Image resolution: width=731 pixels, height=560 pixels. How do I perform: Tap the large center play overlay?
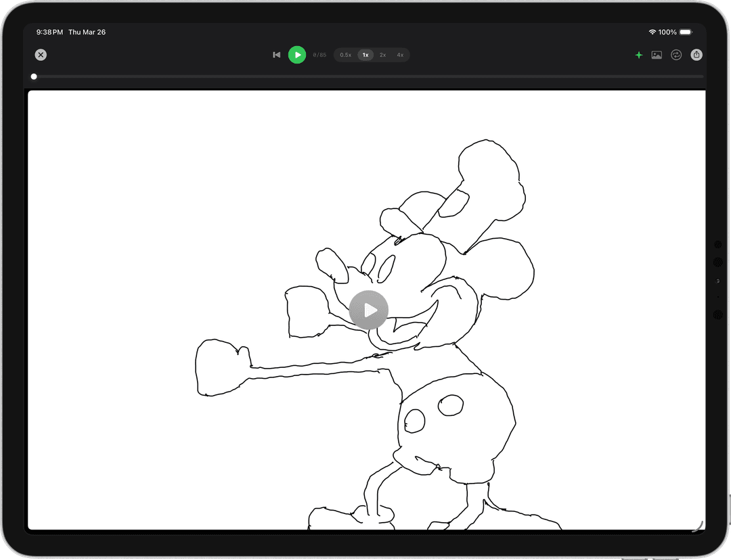click(x=369, y=310)
